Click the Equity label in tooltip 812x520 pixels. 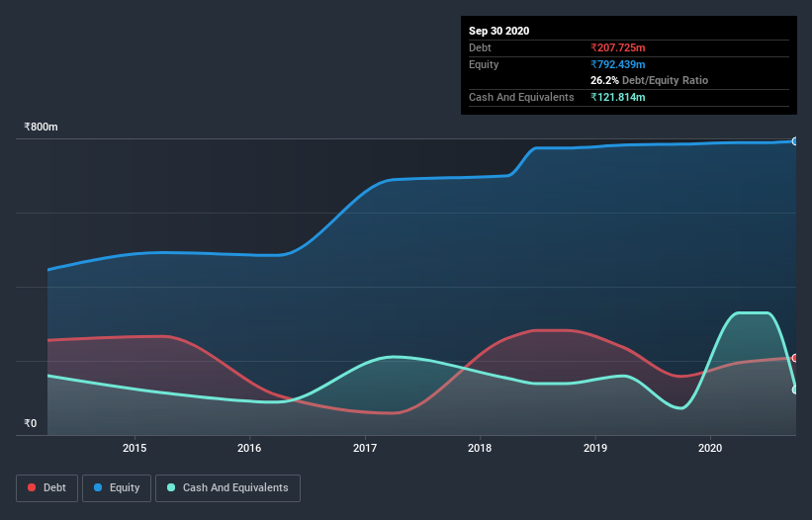point(484,64)
